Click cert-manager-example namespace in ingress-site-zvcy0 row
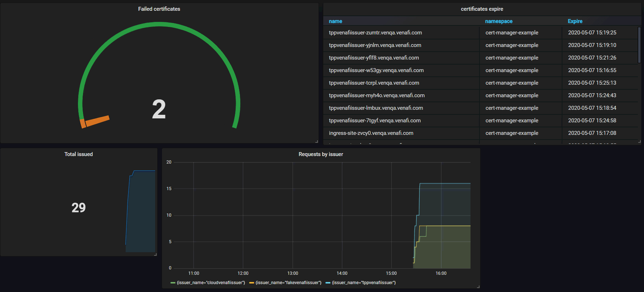Screen dimensions: 644x292 click(x=512, y=133)
